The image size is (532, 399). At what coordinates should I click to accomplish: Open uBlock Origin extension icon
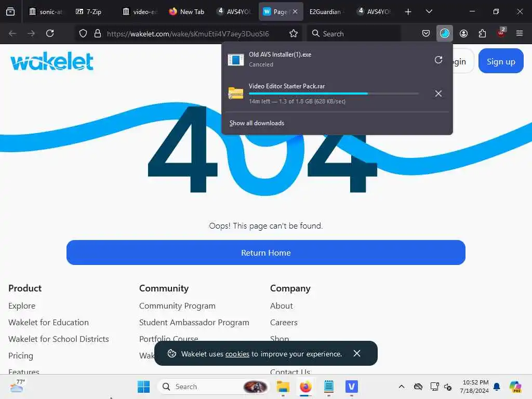pos(501,33)
